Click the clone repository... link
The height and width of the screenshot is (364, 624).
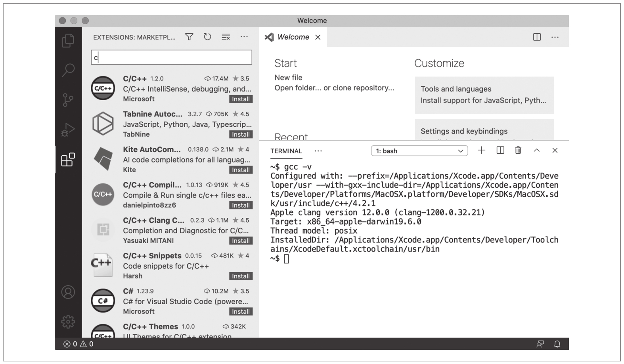[x=364, y=88]
